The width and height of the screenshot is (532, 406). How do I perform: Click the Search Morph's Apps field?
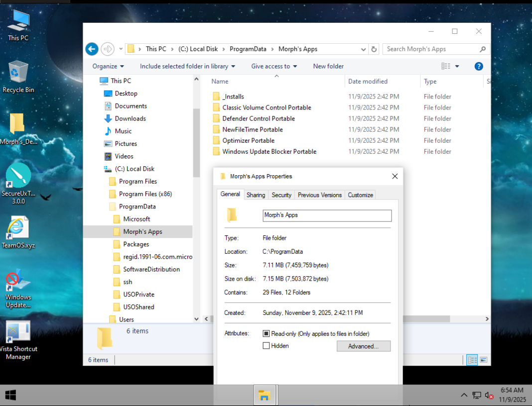[x=431, y=49]
